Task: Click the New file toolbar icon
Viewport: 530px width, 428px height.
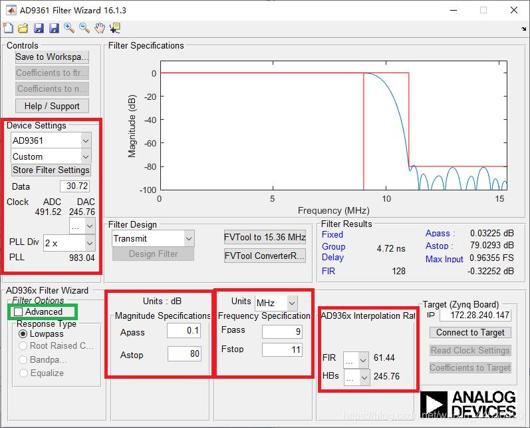Action: point(8,28)
